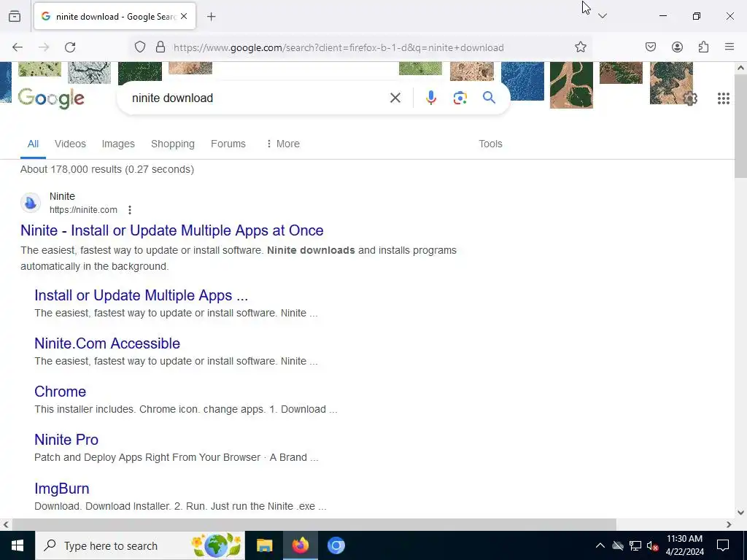Open search Tools options

490,144
